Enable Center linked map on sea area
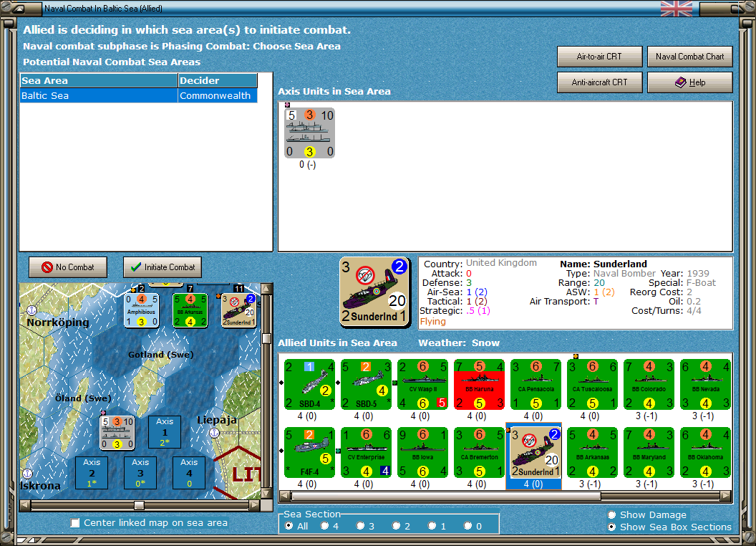 click(x=74, y=523)
